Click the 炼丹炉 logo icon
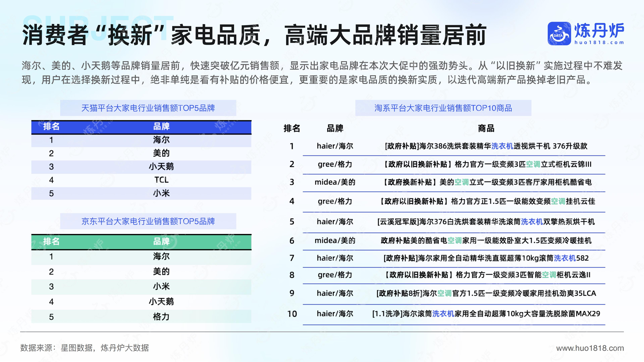The height and width of the screenshot is (362, 644). pos(559,34)
